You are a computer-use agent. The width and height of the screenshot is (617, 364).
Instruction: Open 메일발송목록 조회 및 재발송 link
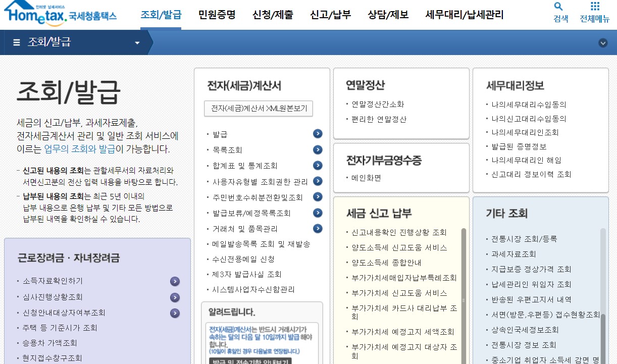[261, 244]
